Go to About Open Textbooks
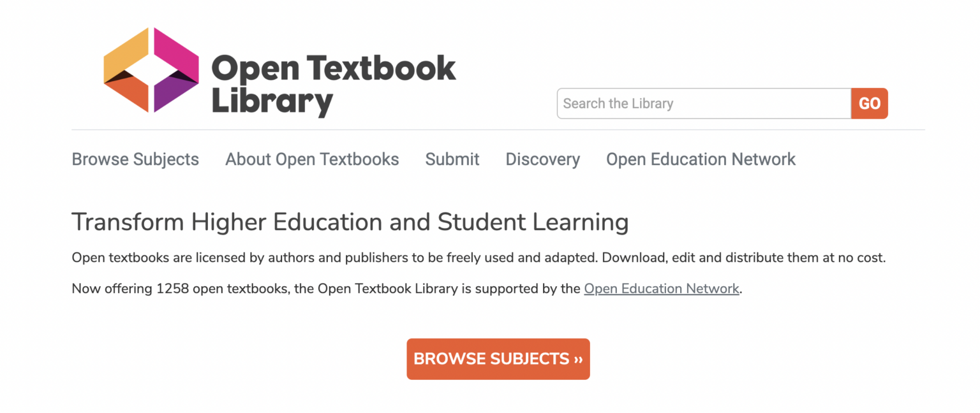This screenshot has height=413, width=980. coord(312,159)
